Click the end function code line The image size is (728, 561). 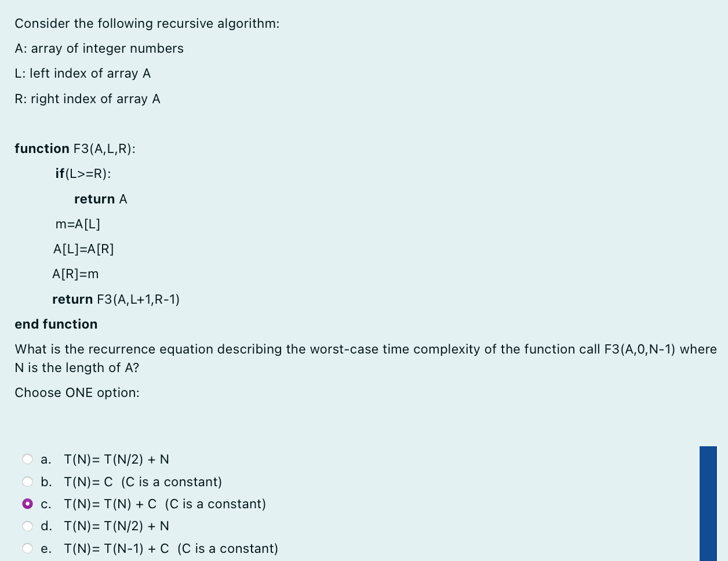coord(56,324)
